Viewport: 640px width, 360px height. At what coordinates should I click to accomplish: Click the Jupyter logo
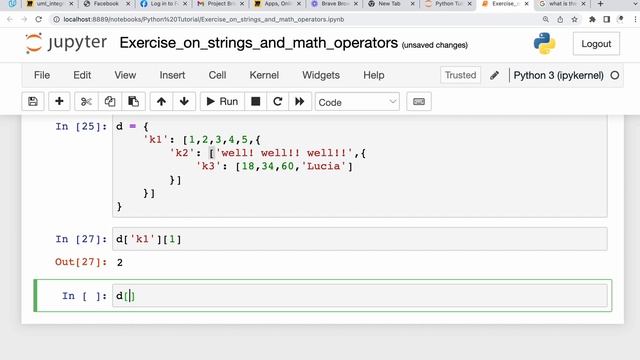(x=66, y=43)
